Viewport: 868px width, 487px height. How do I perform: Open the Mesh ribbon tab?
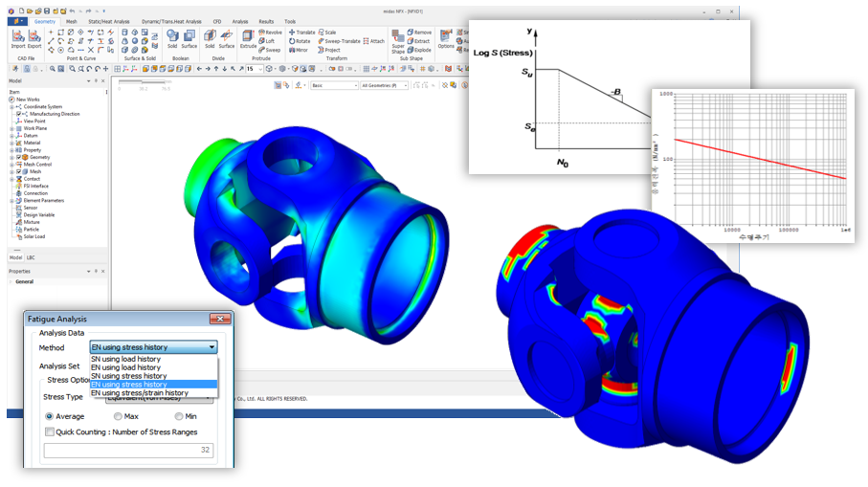[x=72, y=22]
